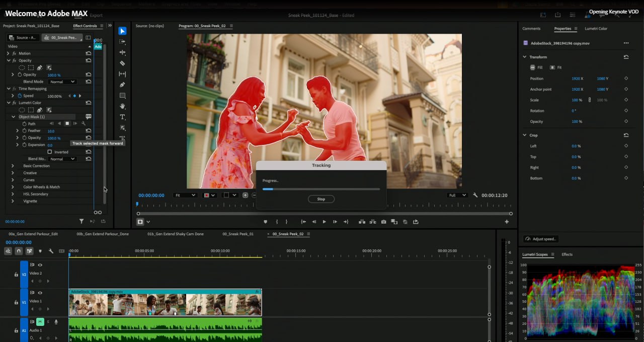644x342 pixels.
Task: Stop the tracking progress
Action: pos(321,199)
